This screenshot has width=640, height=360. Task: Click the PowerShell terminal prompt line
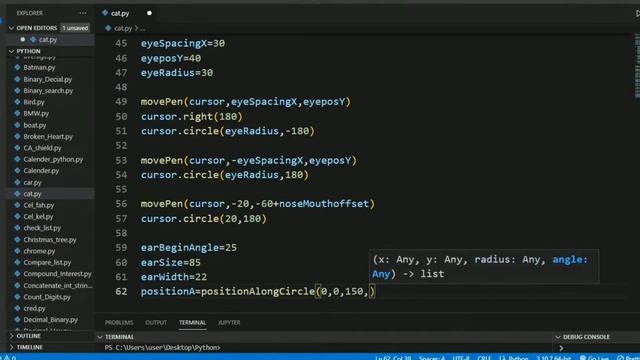[x=162, y=348]
